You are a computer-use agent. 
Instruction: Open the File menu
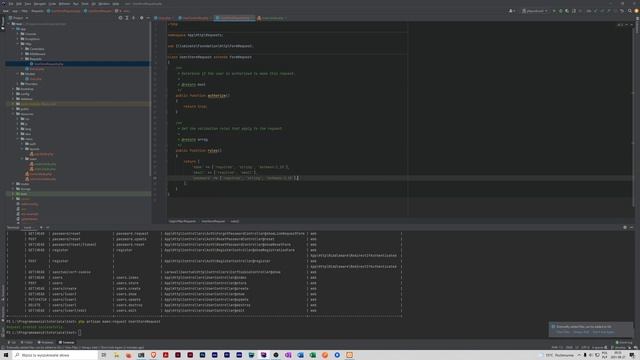tap(11, 4)
